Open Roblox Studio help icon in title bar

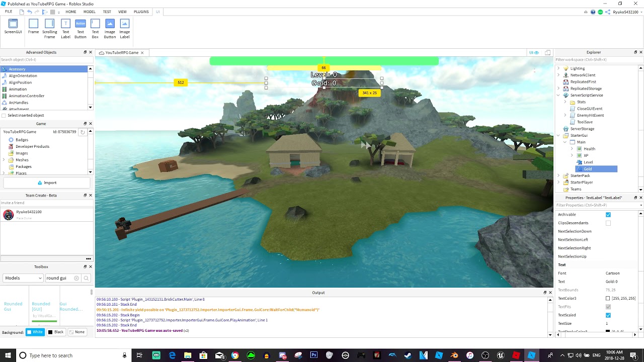pyautogui.click(x=593, y=12)
